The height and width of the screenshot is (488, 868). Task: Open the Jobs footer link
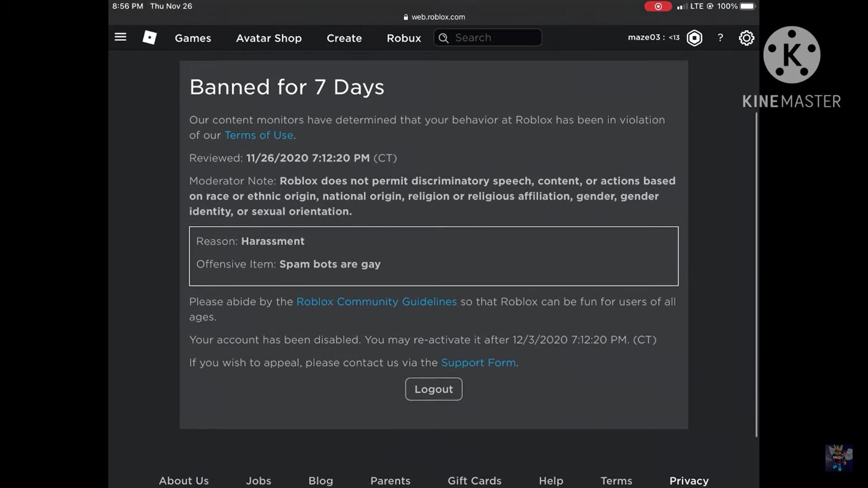259,481
